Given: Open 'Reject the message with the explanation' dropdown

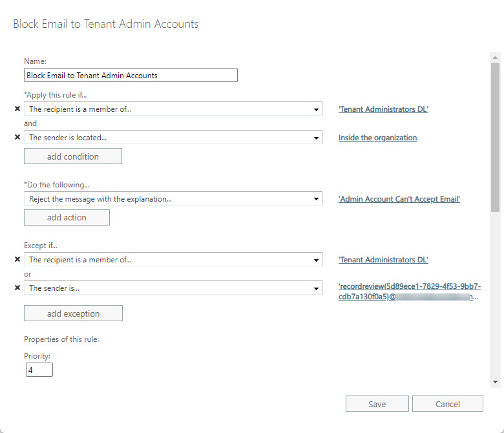Looking at the screenshot, I should tap(173, 199).
